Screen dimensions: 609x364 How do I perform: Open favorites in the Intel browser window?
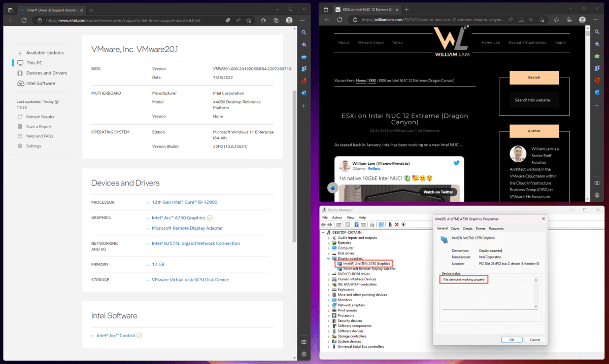click(x=263, y=20)
